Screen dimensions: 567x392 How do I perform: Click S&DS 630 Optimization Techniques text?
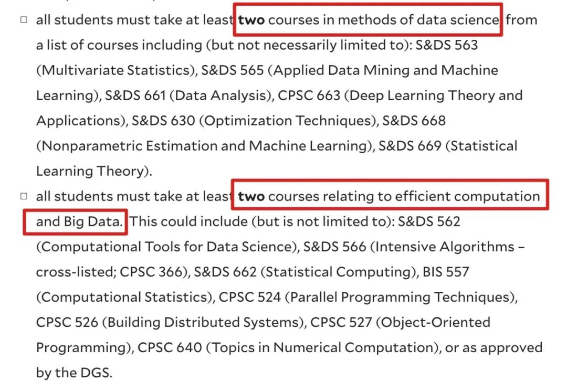coord(254,121)
